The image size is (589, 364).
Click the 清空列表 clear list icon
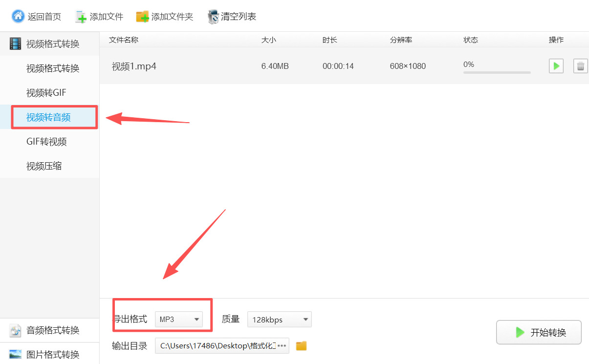[x=213, y=17]
